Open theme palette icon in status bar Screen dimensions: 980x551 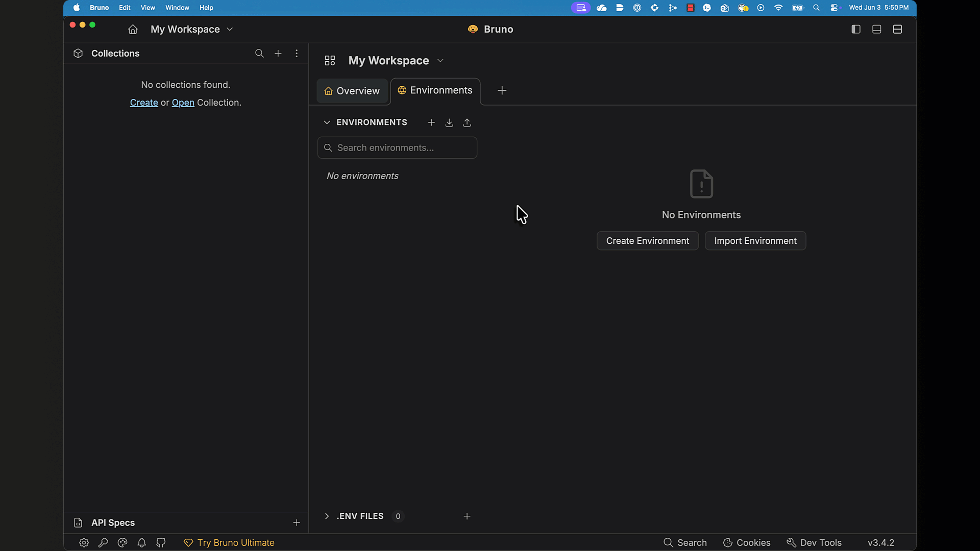122,543
